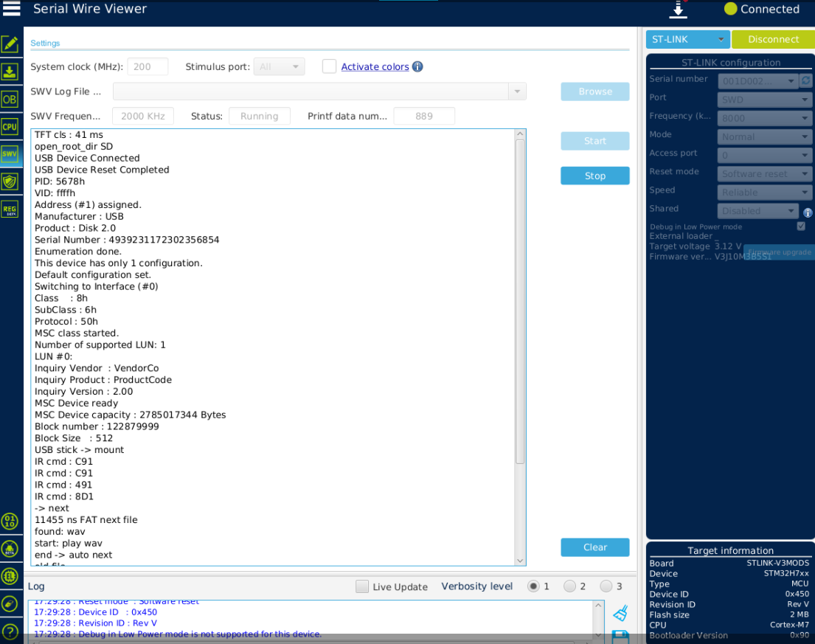
Task: Open the Memory & file editing panel
Action: point(10,44)
